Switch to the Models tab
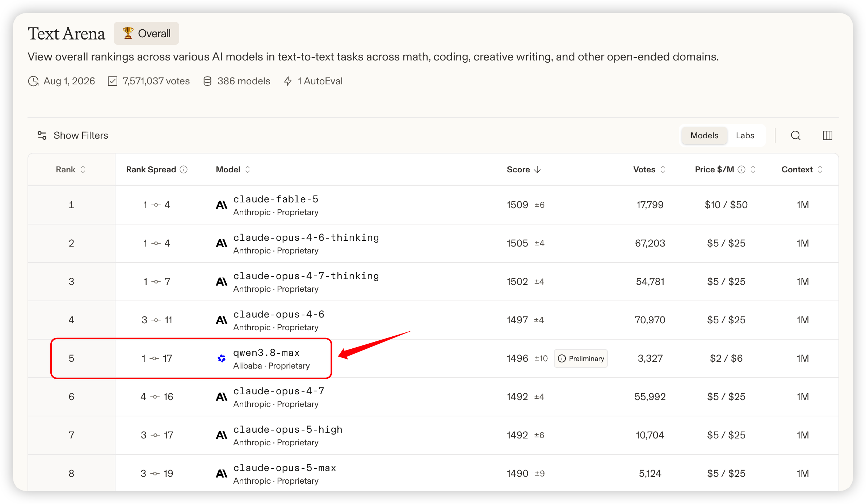 (704, 135)
